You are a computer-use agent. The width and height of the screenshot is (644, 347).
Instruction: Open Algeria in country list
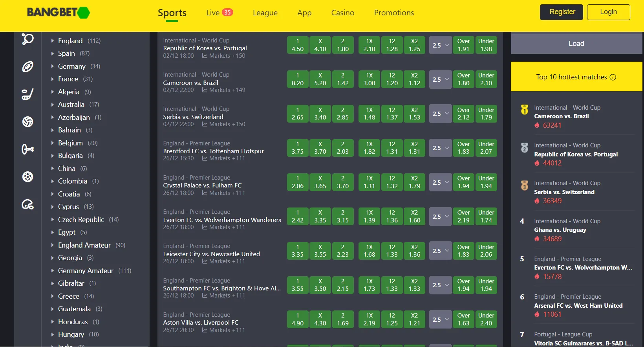click(x=69, y=92)
